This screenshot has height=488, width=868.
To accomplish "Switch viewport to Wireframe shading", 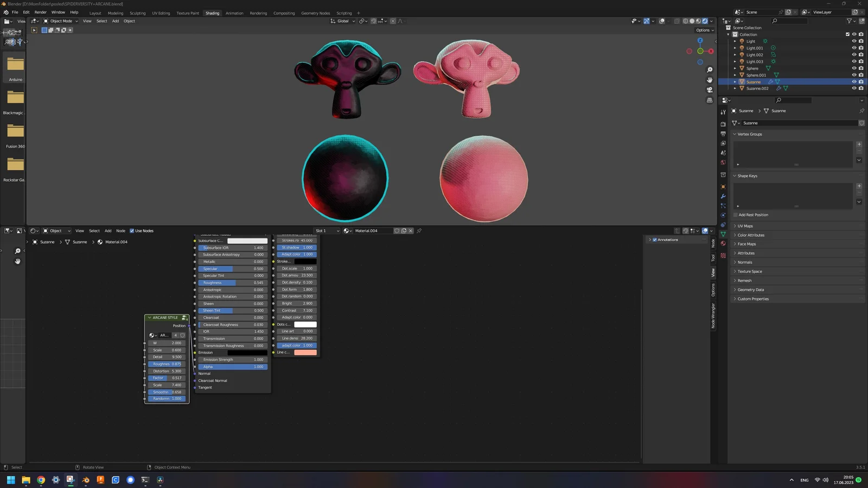I will [686, 21].
